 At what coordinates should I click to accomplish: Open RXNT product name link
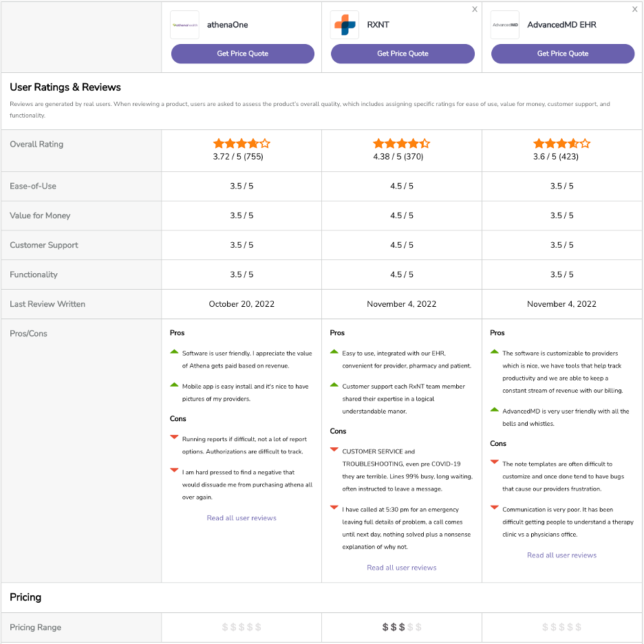pyautogui.click(x=378, y=25)
